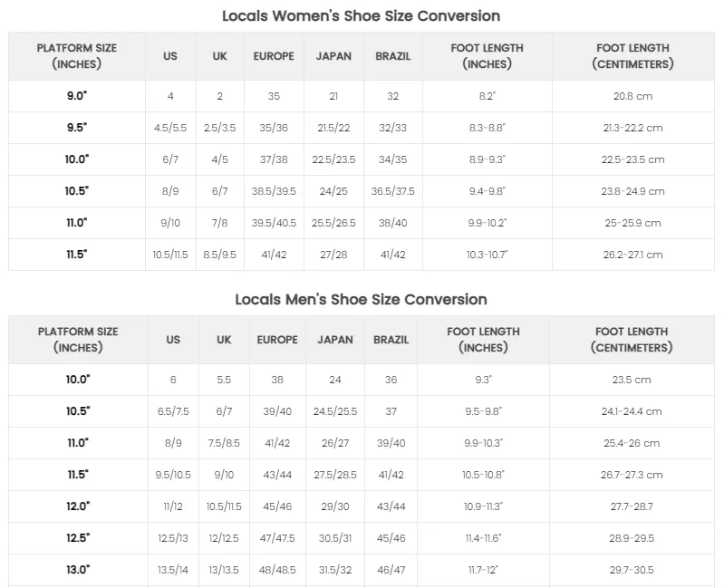Select 'PLATFORM SIZE (INCHES)' header in Women's table
This screenshot has height=588, width=724.
[77, 56]
